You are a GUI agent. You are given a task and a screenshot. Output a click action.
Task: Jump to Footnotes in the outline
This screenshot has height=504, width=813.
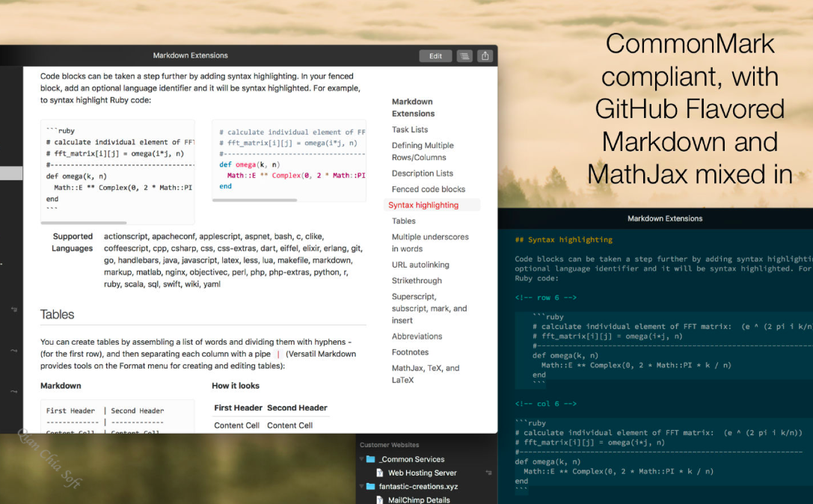coord(410,352)
